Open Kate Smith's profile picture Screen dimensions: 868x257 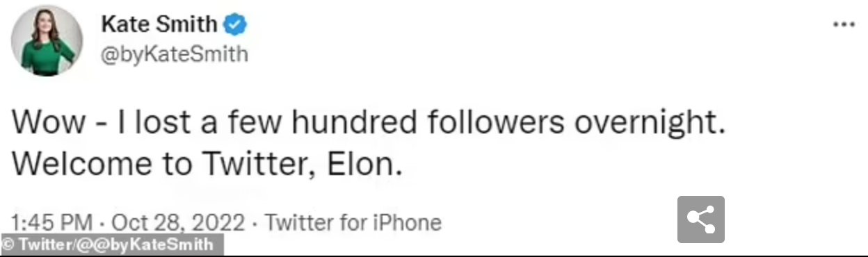[47, 40]
